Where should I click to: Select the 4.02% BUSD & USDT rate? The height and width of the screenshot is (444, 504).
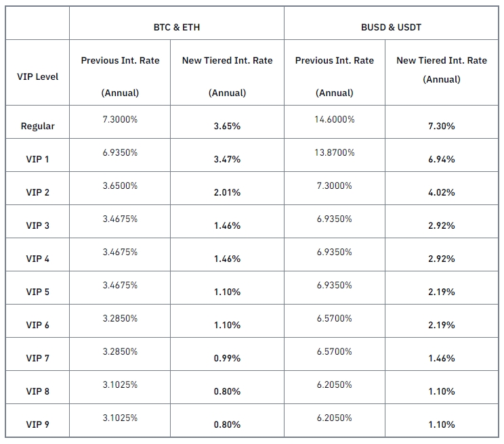441,192
